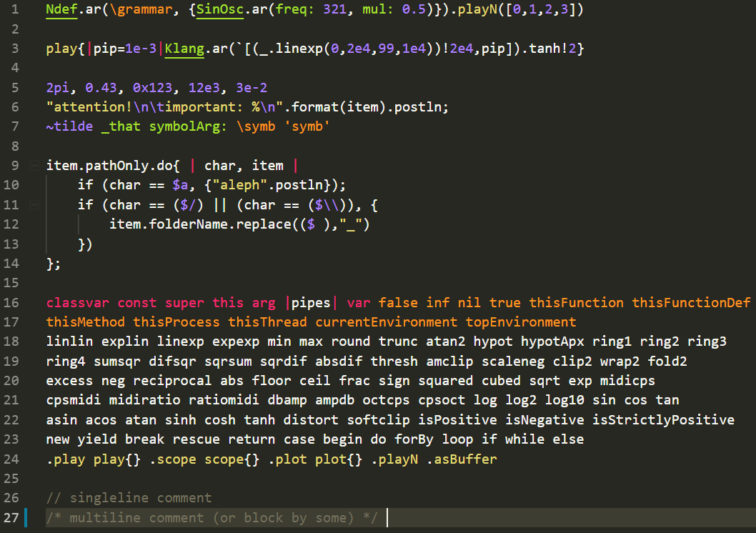Collapse the code fold marker on line 9

pos(34,166)
